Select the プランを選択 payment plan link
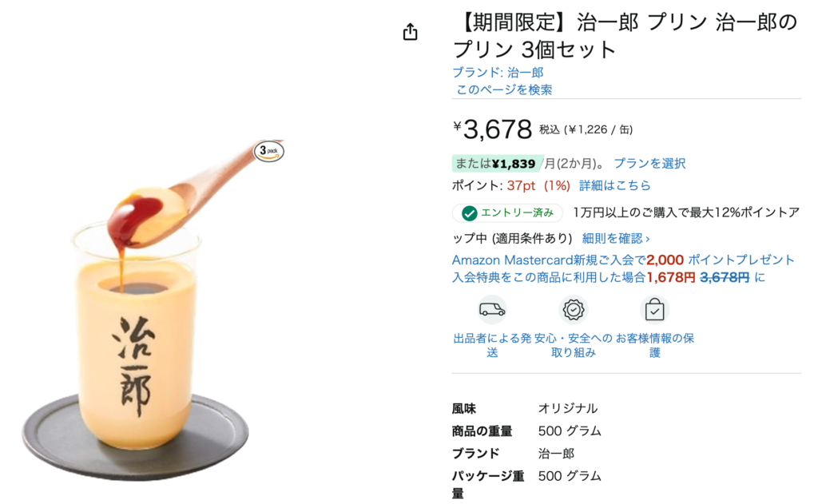The width and height of the screenshot is (818, 504). [649, 163]
